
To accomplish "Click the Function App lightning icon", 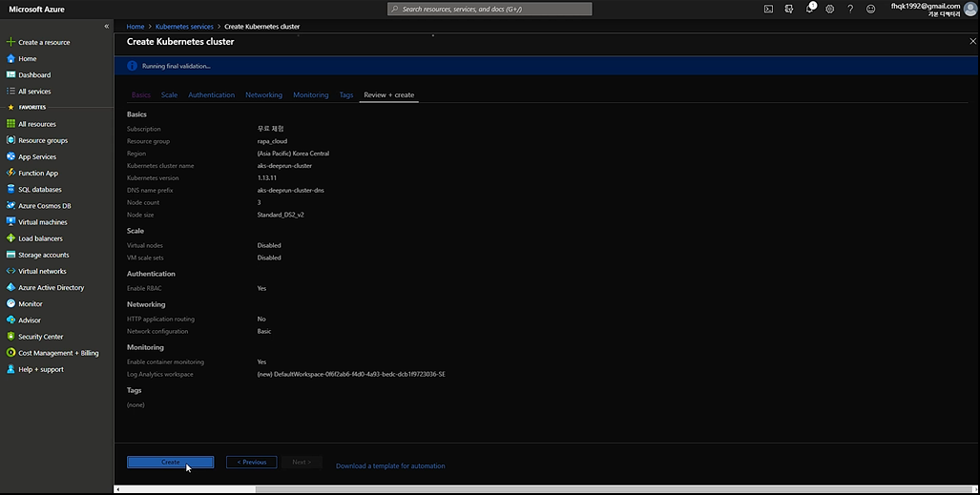I will pos(10,173).
